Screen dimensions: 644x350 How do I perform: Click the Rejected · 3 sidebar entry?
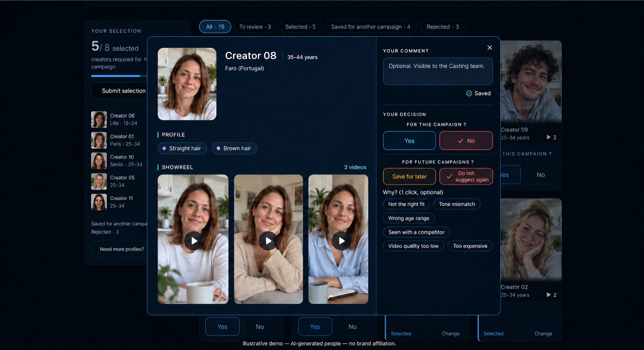[x=105, y=232]
